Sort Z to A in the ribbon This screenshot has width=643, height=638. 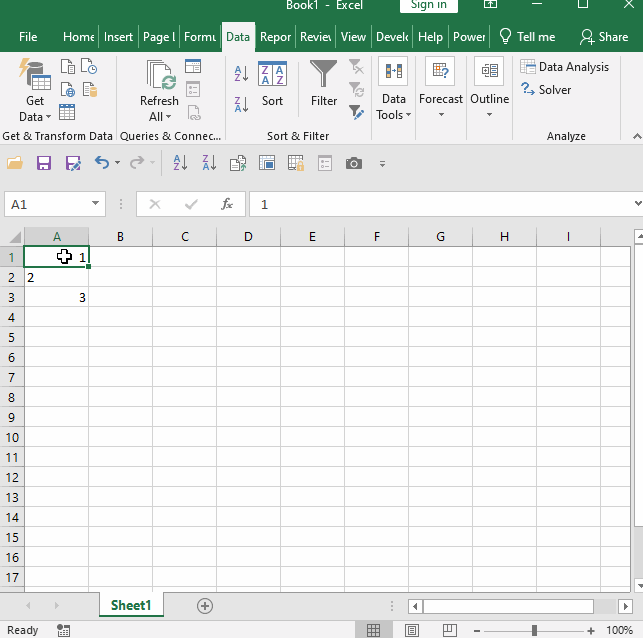(241, 105)
